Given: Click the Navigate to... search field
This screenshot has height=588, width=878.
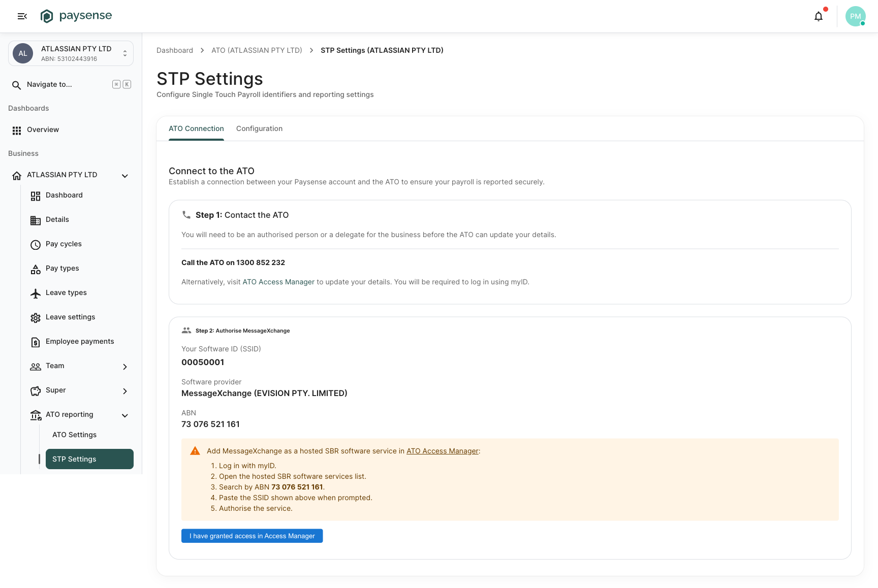Looking at the screenshot, I should click(71, 85).
